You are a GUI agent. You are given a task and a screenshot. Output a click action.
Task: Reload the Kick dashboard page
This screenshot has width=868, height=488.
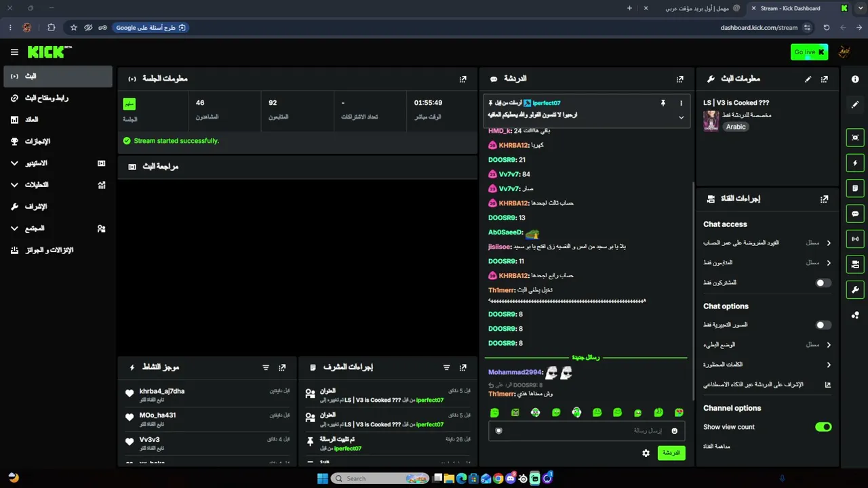click(827, 28)
